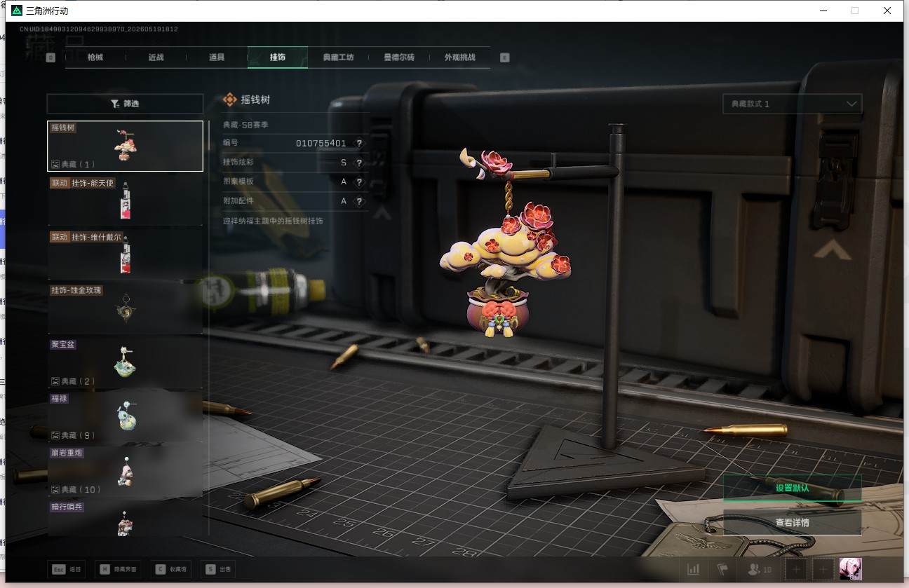Open the 典藏工坊 workshop tab
The height and width of the screenshot is (588, 909).
[x=338, y=57]
